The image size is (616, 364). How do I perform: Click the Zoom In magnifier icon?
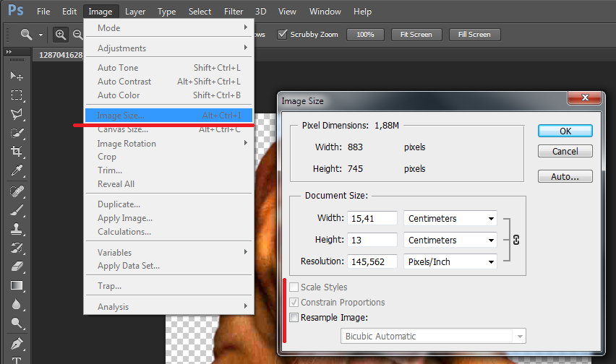(x=61, y=35)
